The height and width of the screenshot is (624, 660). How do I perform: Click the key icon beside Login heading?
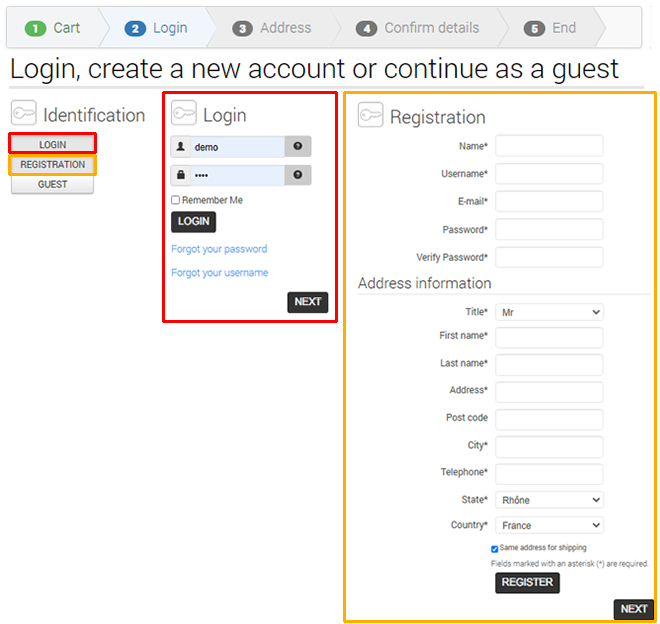click(184, 113)
